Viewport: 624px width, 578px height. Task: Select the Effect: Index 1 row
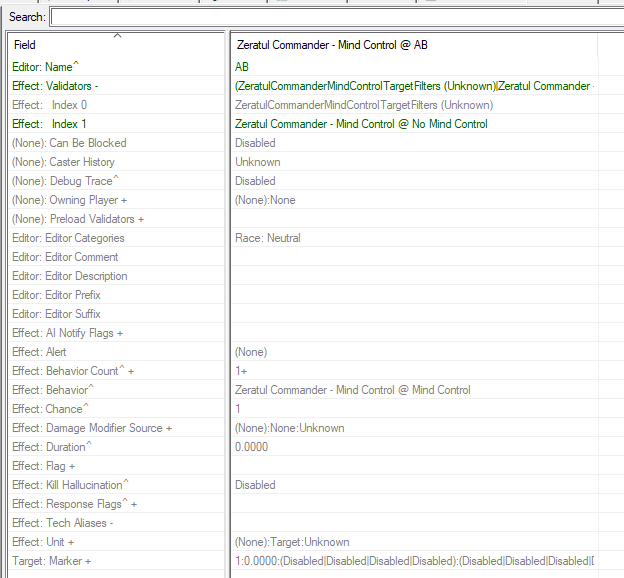click(x=116, y=124)
